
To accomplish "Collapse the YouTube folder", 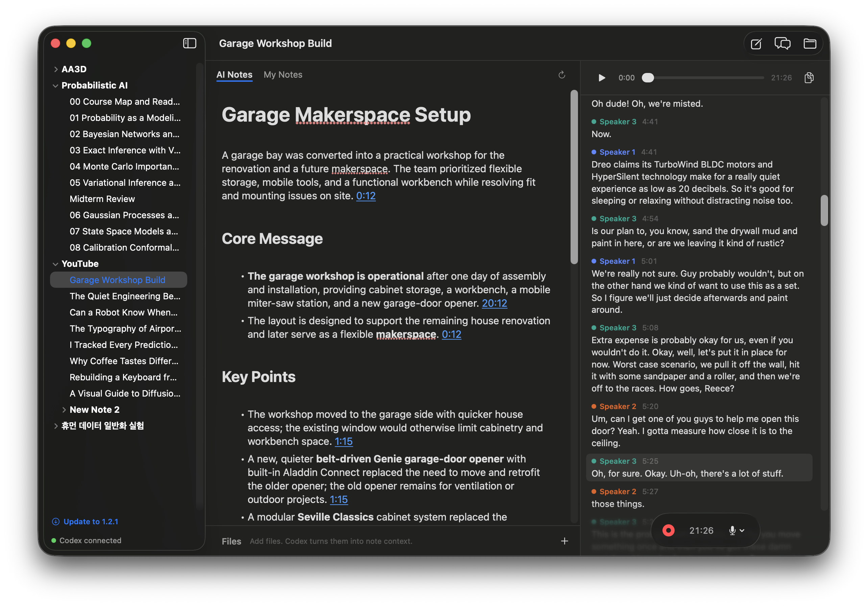I will click(55, 264).
